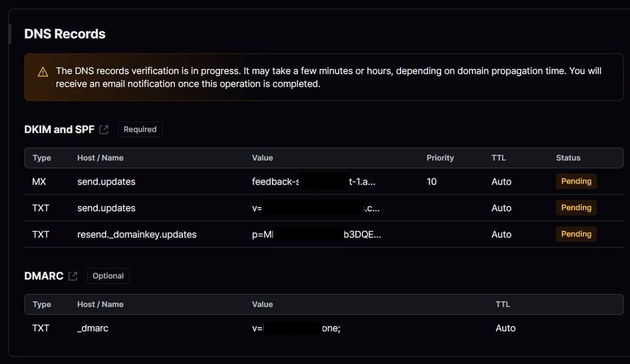Open the DMARC external link icon

coord(73,276)
